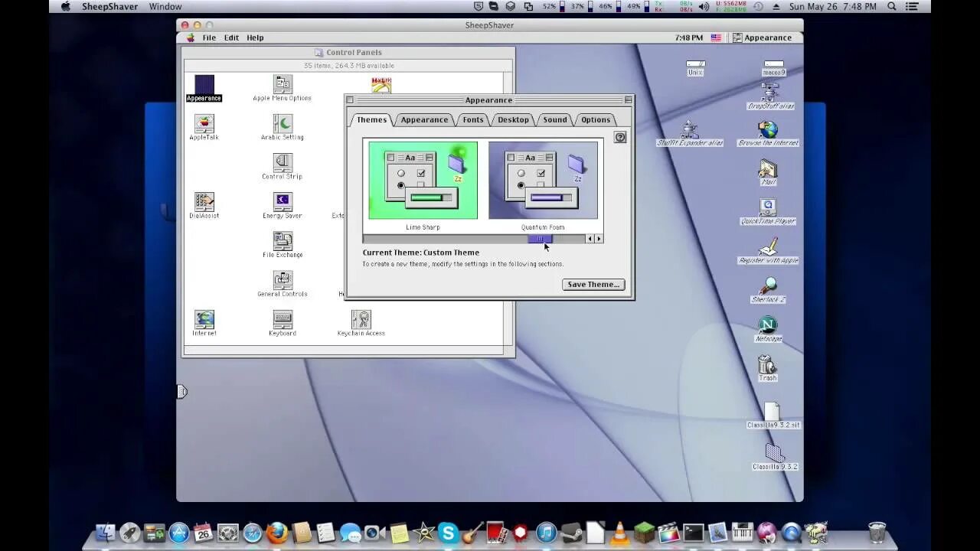The width and height of the screenshot is (980, 551).
Task: Open VLC cone icon in Dock
Action: [x=620, y=533]
